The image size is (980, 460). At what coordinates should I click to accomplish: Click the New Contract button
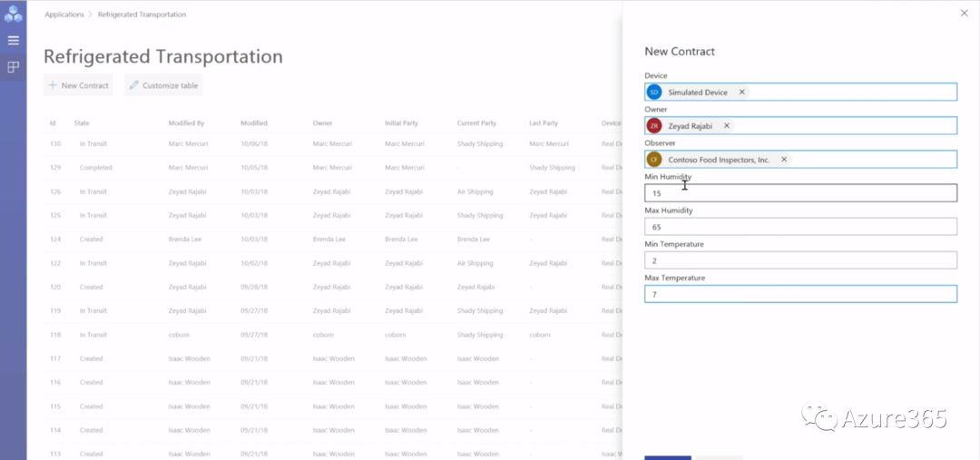[x=79, y=85]
